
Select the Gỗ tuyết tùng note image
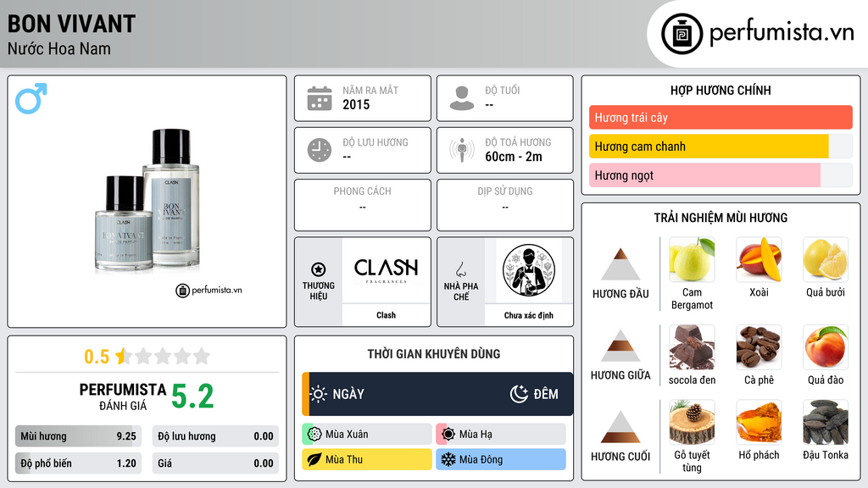click(x=692, y=423)
